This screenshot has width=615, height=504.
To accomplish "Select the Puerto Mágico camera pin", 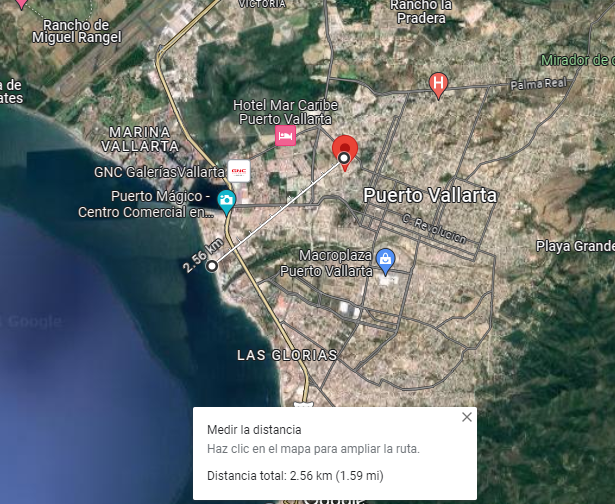I will (226, 201).
